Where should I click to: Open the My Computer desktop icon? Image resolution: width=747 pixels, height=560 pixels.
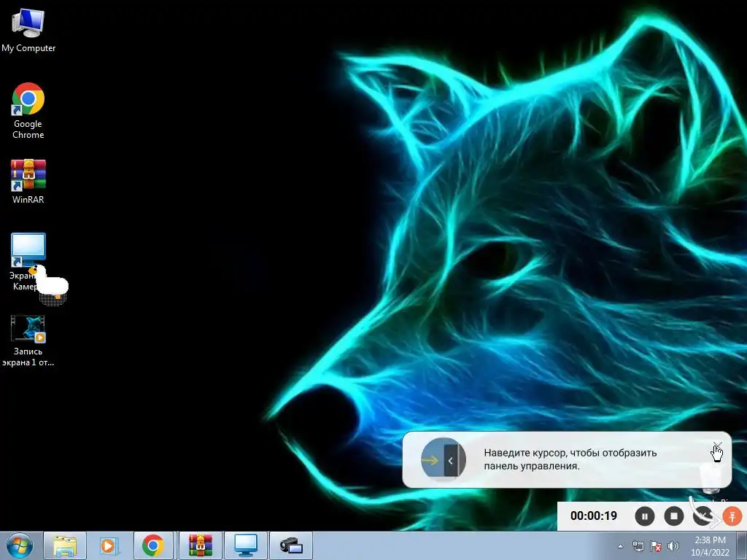click(28, 31)
